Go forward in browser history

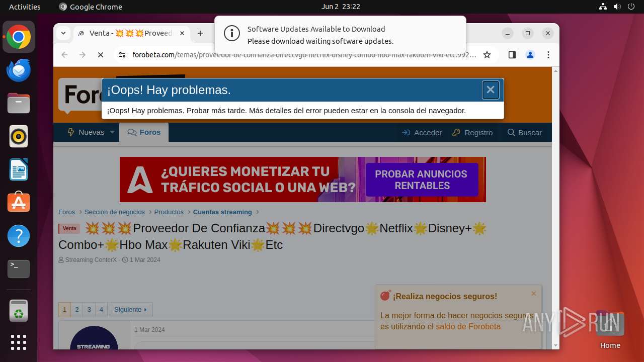click(x=83, y=55)
